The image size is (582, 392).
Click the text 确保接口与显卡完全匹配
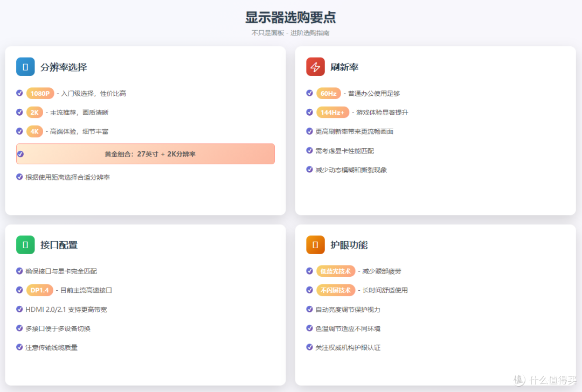[x=61, y=271]
